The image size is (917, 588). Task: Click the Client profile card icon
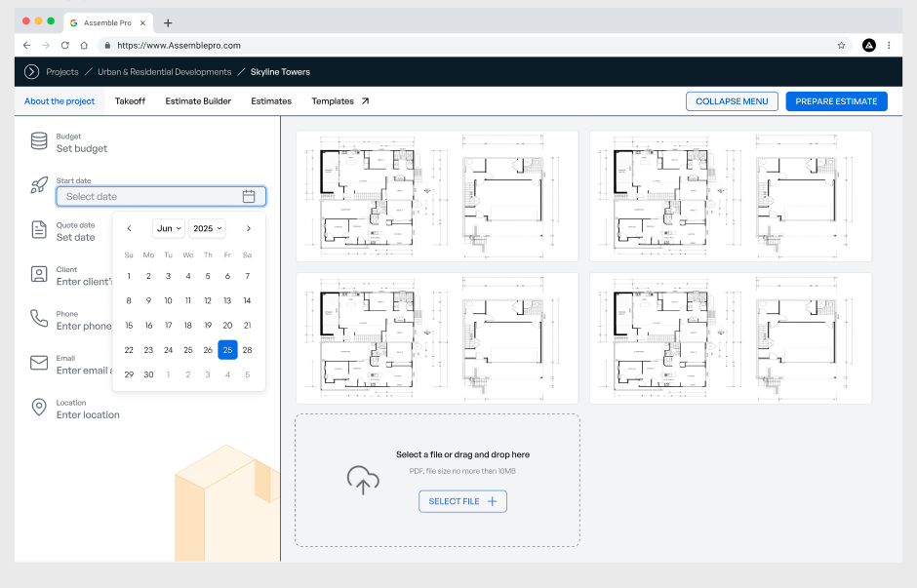tap(39, 274)
